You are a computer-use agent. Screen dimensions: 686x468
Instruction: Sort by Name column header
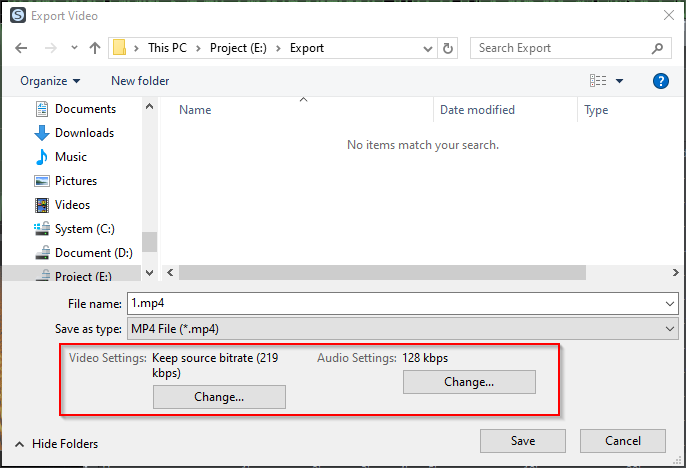click(x=195, y=110)
